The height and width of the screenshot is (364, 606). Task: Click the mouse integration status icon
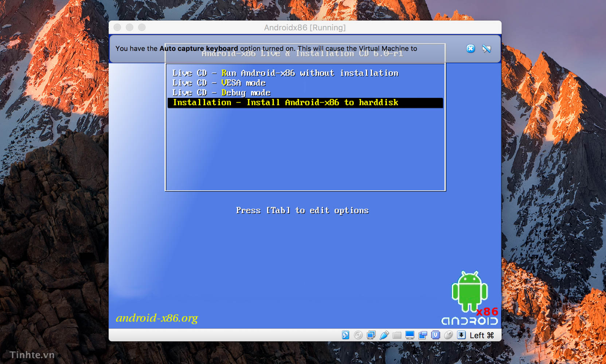(449, 335)
